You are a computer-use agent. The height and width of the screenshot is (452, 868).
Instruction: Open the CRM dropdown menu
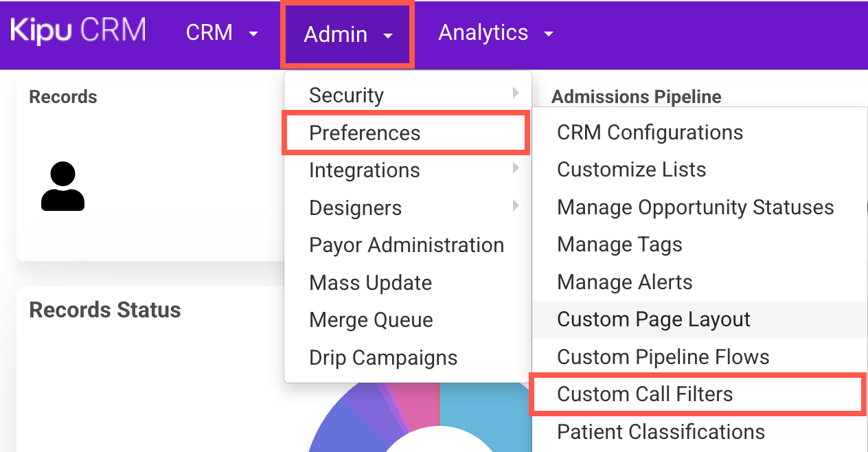(222, 33)
